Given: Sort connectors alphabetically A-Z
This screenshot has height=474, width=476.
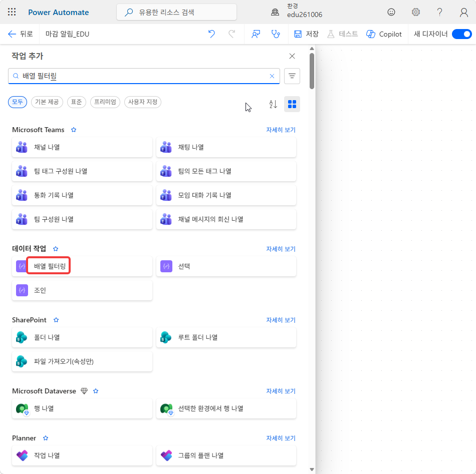Looking at the screenshot, I should pos(273,104).
